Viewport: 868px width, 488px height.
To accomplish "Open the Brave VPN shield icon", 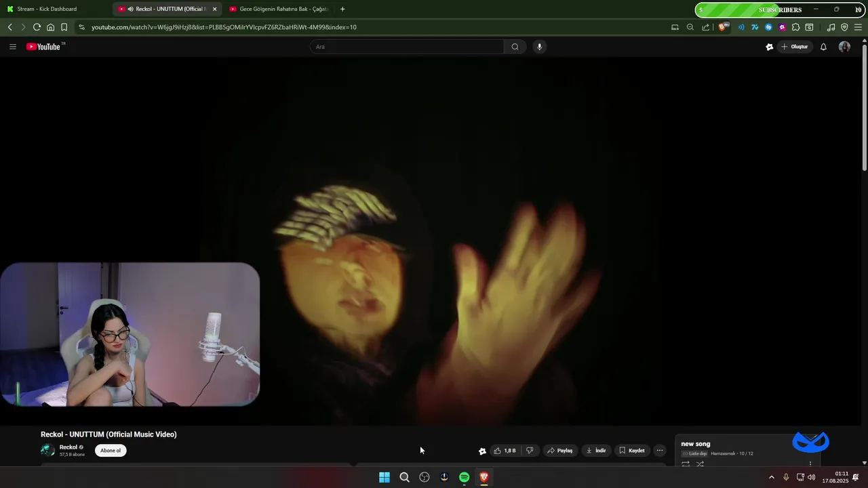I will tap(844, 27).
